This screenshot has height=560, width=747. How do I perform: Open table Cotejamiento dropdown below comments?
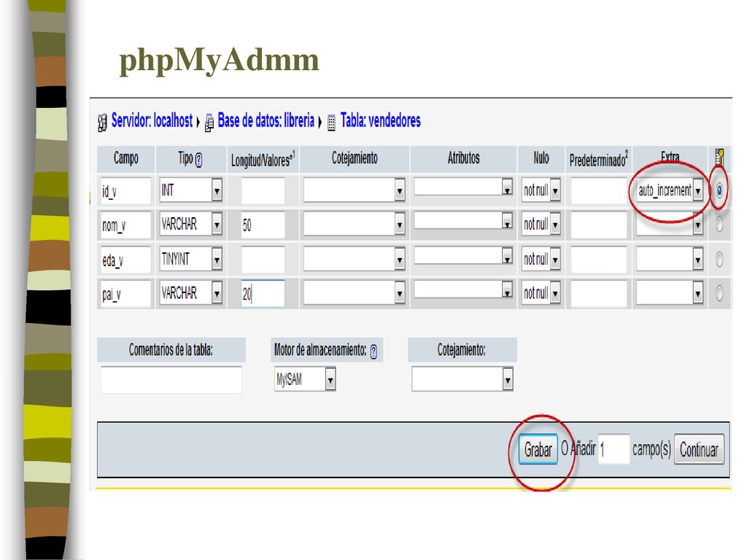[462, 379]
